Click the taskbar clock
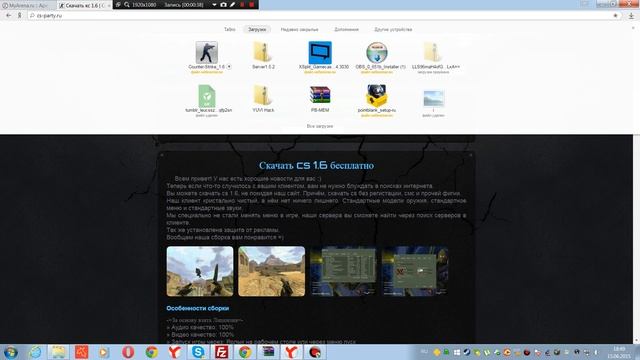The image size is (640, 360). tap(619, 353)
